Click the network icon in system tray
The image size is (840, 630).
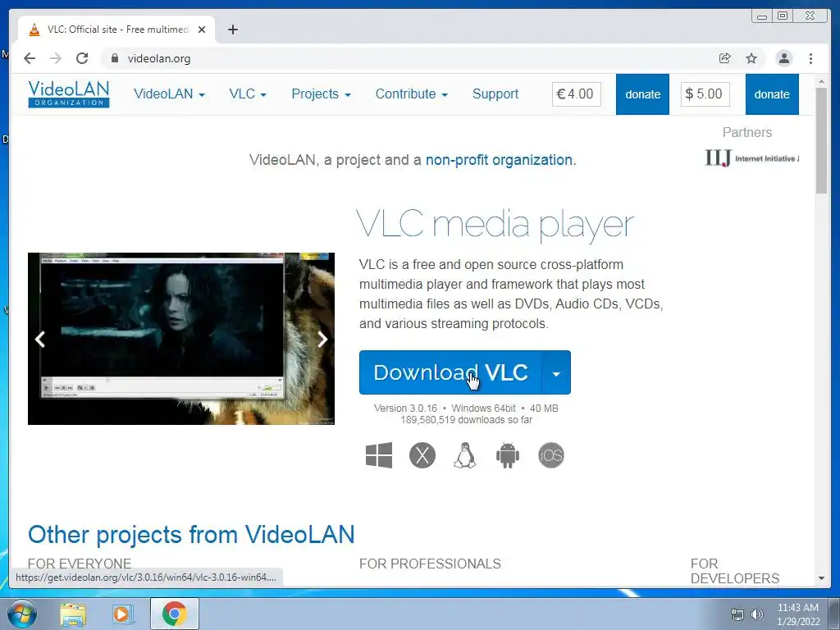coord(737,614)
